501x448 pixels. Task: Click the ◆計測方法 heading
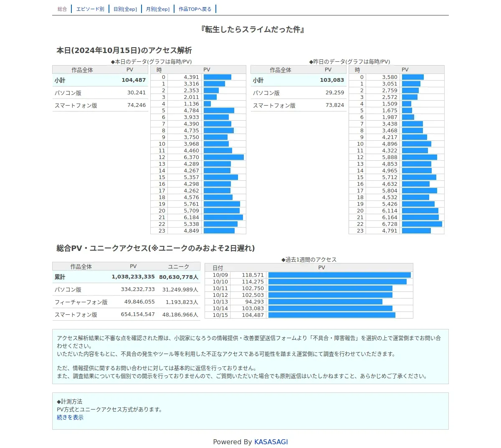tap(69, 402)
